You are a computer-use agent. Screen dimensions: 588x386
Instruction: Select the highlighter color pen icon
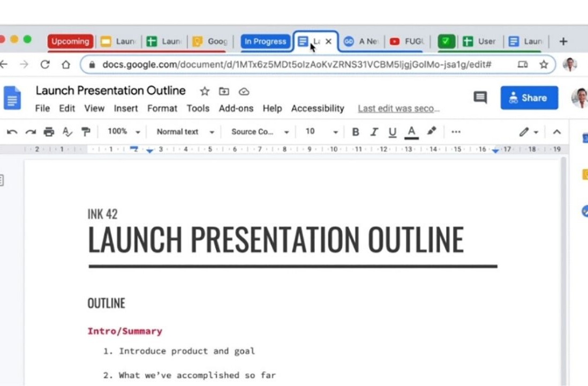pyautogui.click(x=432, y=131)
